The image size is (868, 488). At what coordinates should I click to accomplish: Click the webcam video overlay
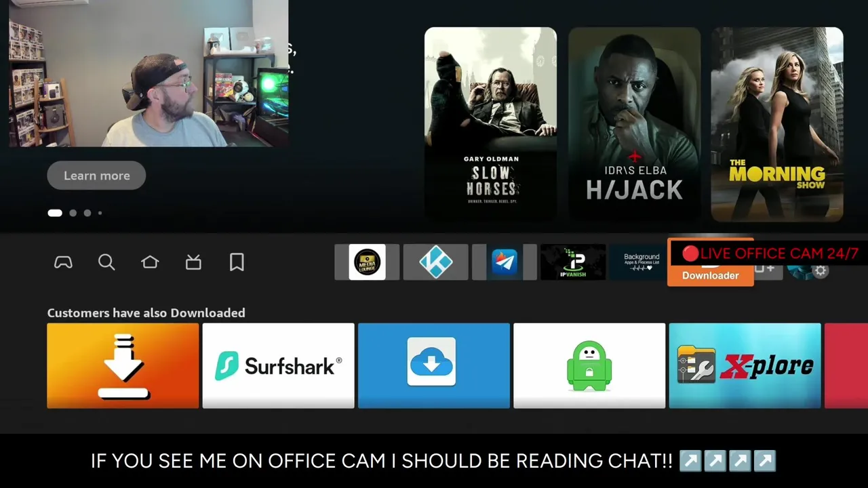[x=149, y=73]
